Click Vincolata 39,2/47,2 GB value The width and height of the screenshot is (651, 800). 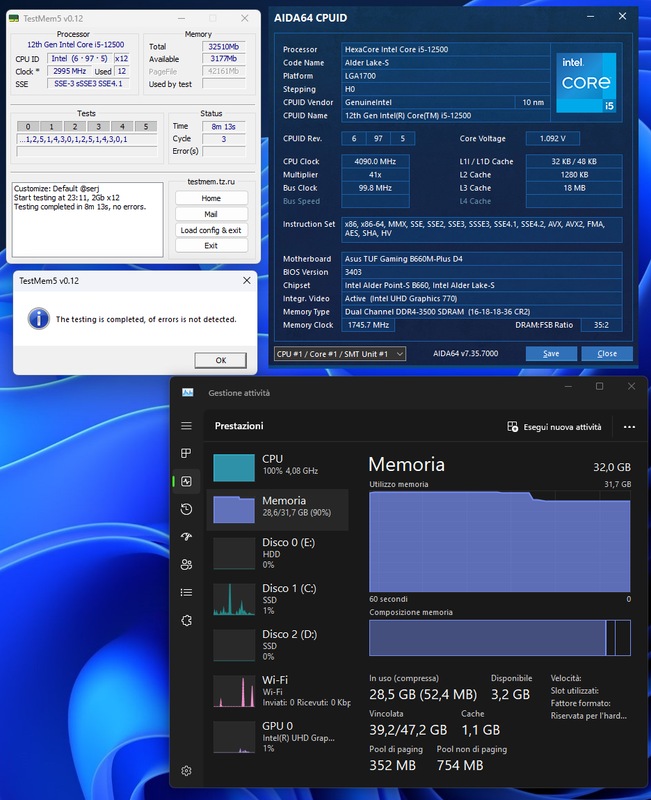(408, 730)
